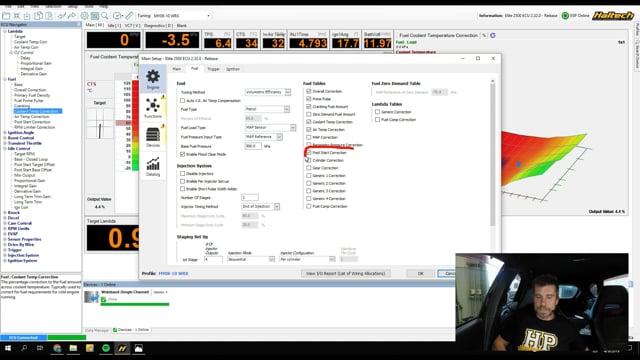Close the ECU Navigator panel

click(x=79, y=24)
